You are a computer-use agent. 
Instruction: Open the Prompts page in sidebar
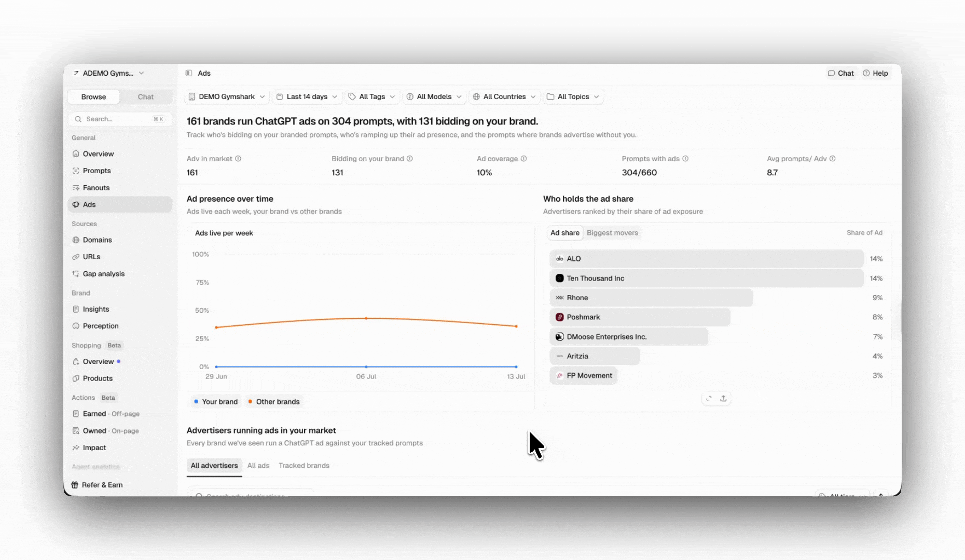click(119, 171)
